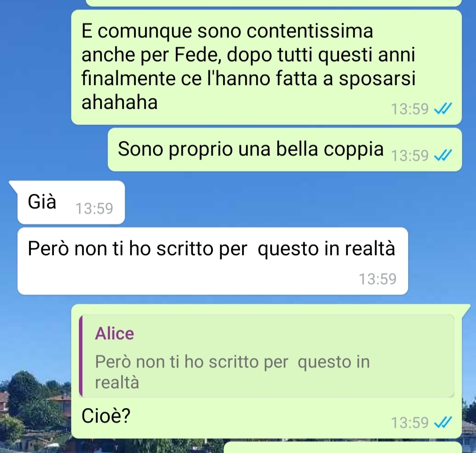Tap the double-check ticks on the 'contentissima' message

click(443, 108)
